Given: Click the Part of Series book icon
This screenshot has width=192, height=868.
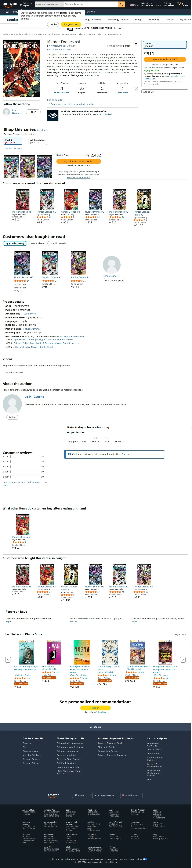Looking at the screenshot, I should click(62, 89).
